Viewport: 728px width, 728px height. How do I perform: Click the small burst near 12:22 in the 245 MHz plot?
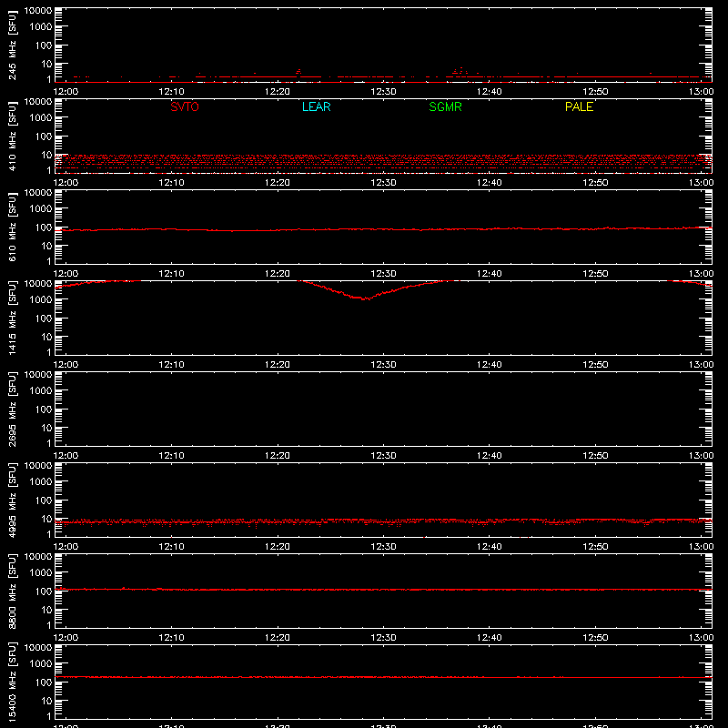click(298, 72)
